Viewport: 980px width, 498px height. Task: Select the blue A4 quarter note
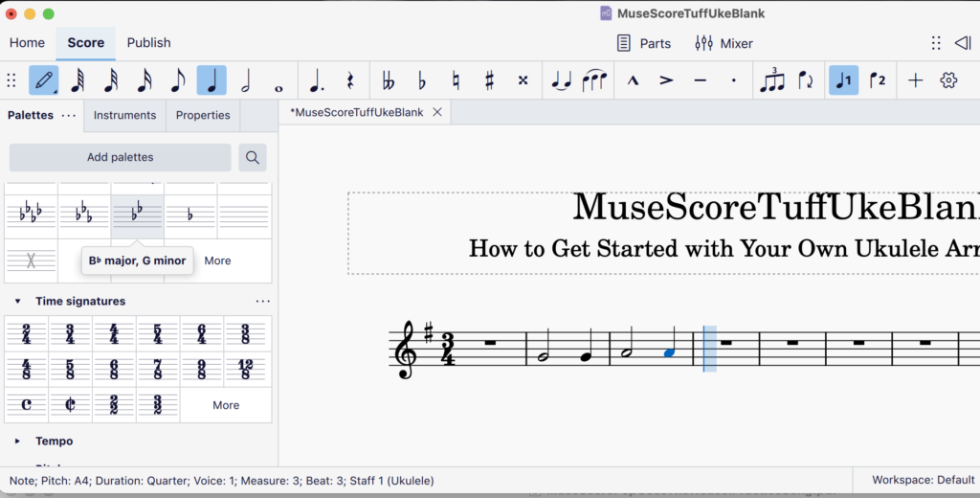coord(669,352)
